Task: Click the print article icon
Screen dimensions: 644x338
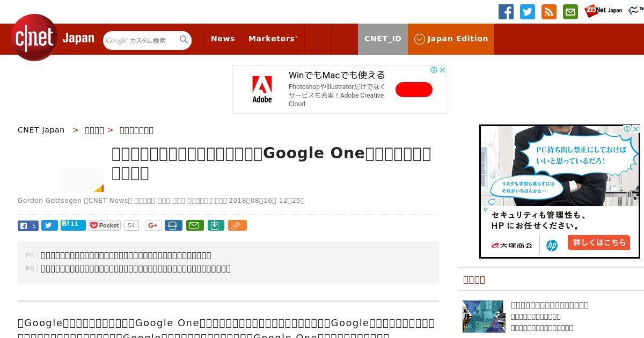Action: 173,225
